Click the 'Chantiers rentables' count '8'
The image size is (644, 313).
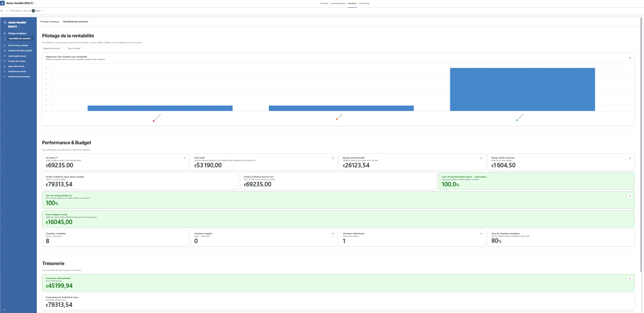point(47,241)
